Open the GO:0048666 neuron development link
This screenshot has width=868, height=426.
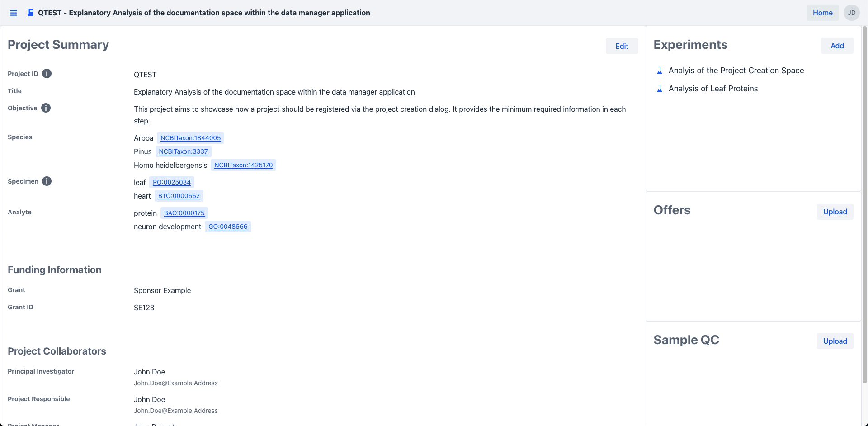227,227
